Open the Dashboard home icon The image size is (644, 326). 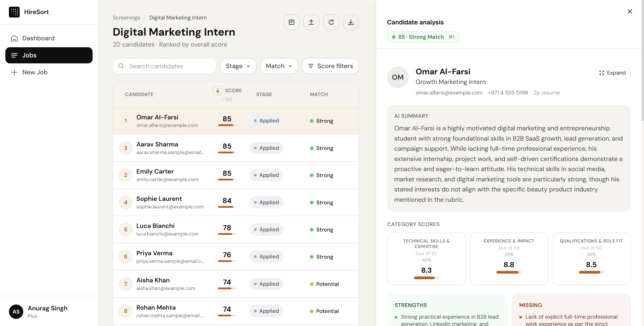14,38
